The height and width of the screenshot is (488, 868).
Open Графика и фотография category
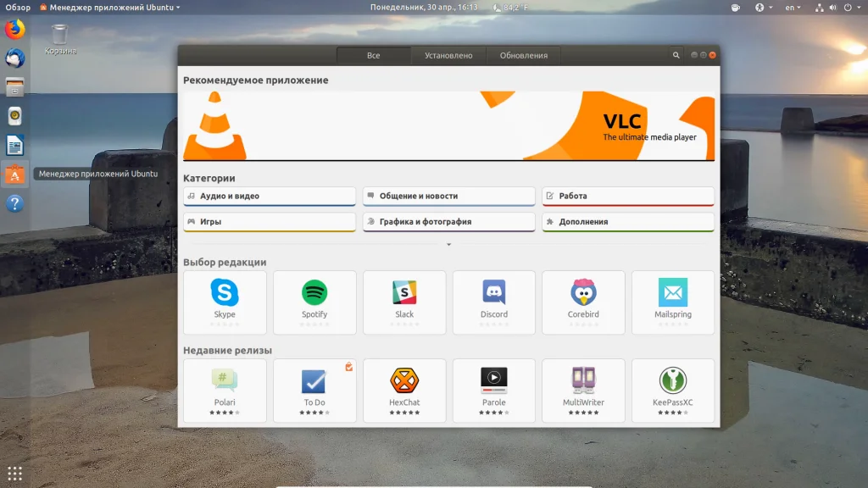(x=449, y=221)
